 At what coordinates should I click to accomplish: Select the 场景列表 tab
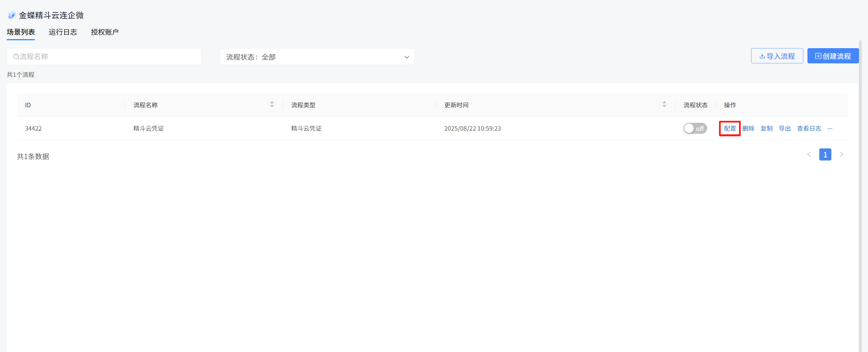pyautogui.click(x=21, y=32)
